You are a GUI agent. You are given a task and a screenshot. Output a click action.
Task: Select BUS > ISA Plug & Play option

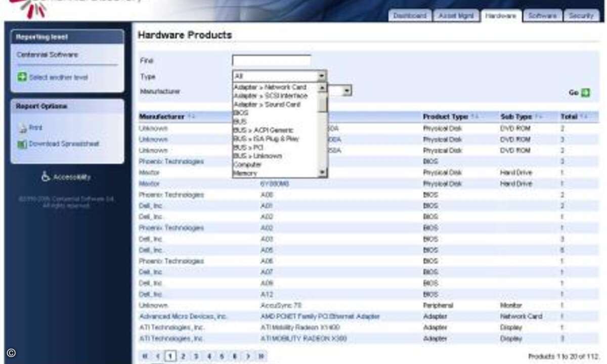[x=275, y=139]
